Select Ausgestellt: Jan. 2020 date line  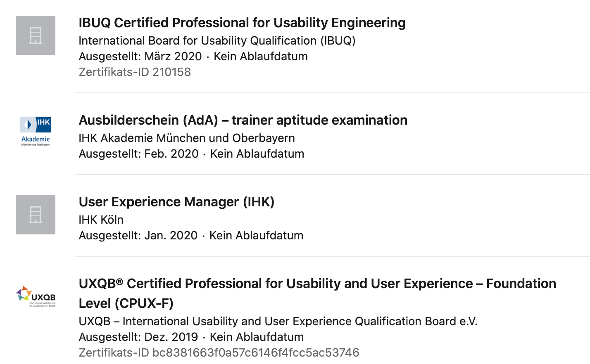pos(191,235)
